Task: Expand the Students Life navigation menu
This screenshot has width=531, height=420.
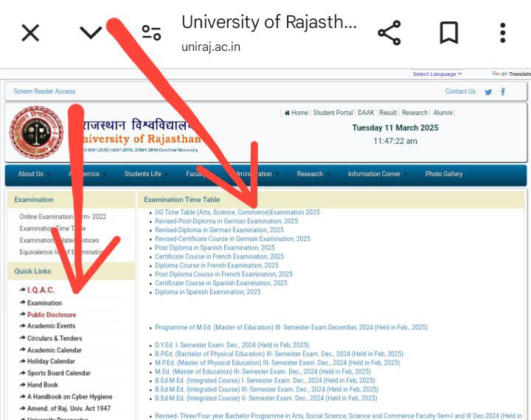Action: (143, 174)
